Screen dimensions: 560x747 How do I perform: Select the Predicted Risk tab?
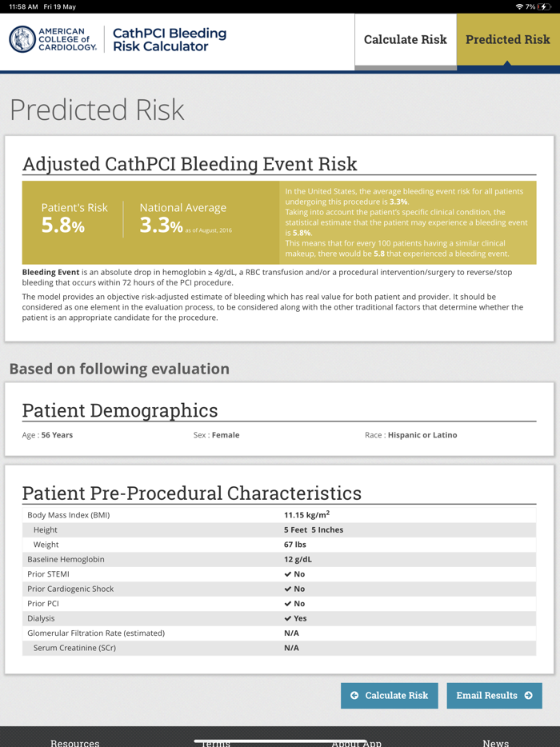tap(507, 38)
